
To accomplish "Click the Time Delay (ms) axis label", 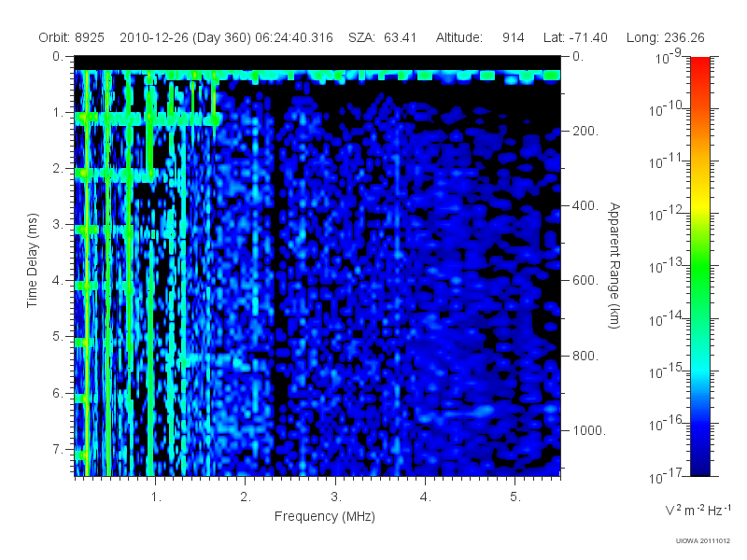I will (x=32, y=260).
